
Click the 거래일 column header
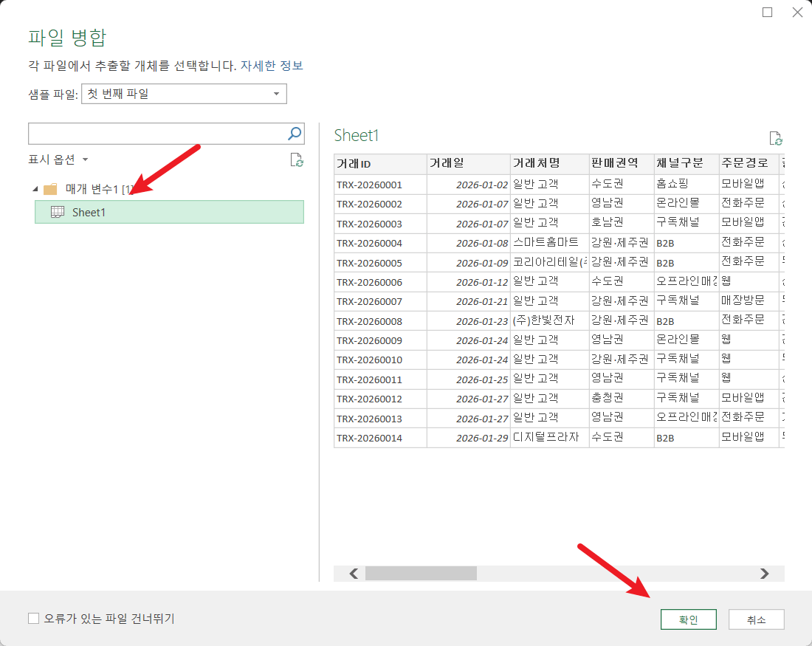[469, 164]
